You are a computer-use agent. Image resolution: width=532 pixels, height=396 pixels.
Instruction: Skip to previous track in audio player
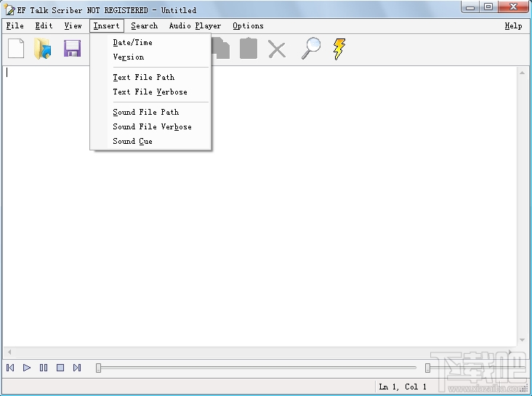pyautogui.click(x=10, y=368)
